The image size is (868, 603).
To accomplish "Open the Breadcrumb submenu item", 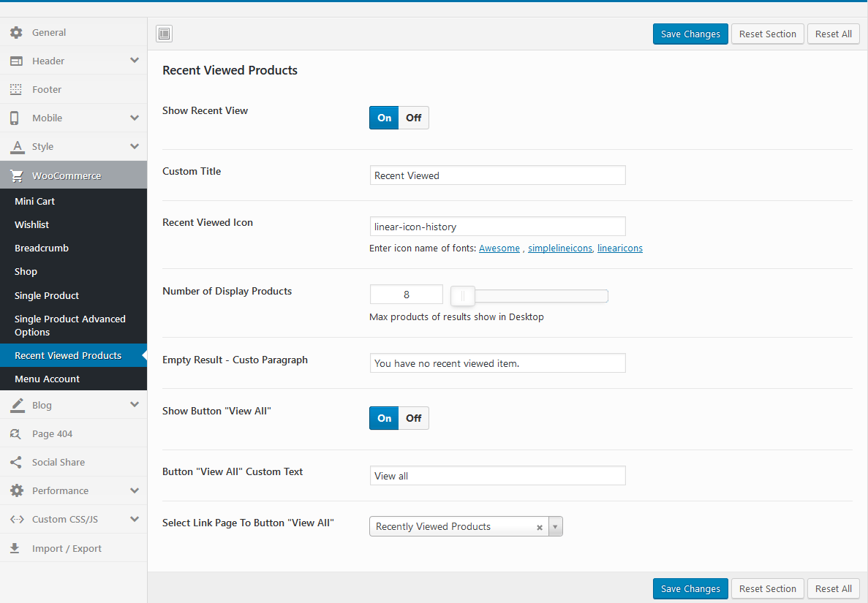I will click(74, 248).
